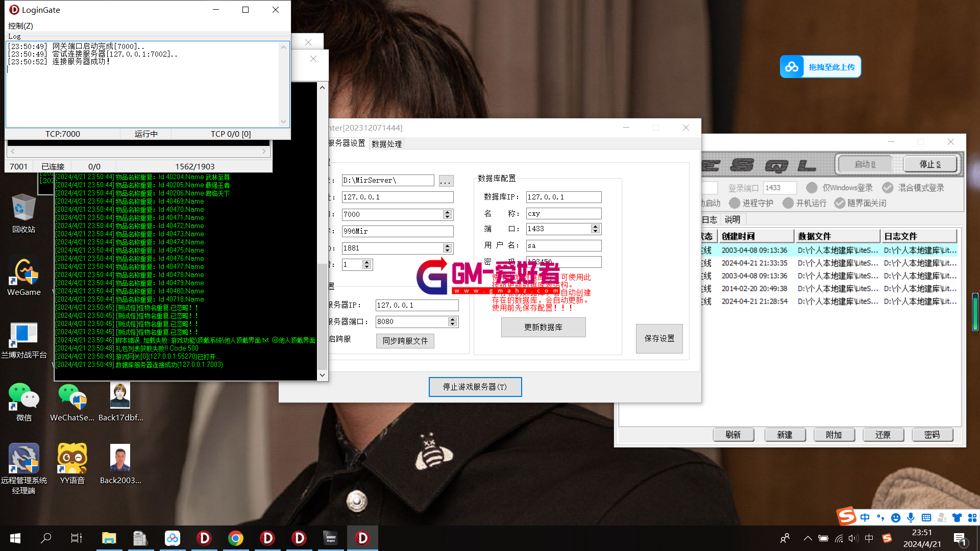
Task: Click the Baidu cloud icon on upload widget
Action: click(x=792, y=67)
